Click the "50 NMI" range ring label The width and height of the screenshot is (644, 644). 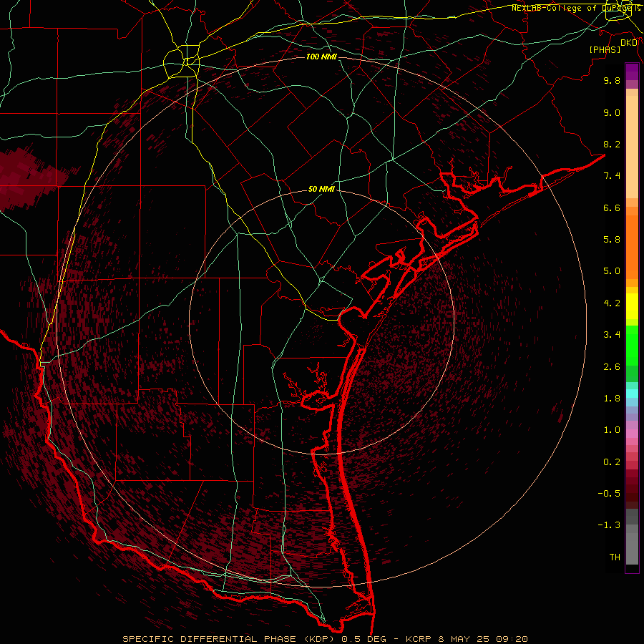[x=321, y=189]
